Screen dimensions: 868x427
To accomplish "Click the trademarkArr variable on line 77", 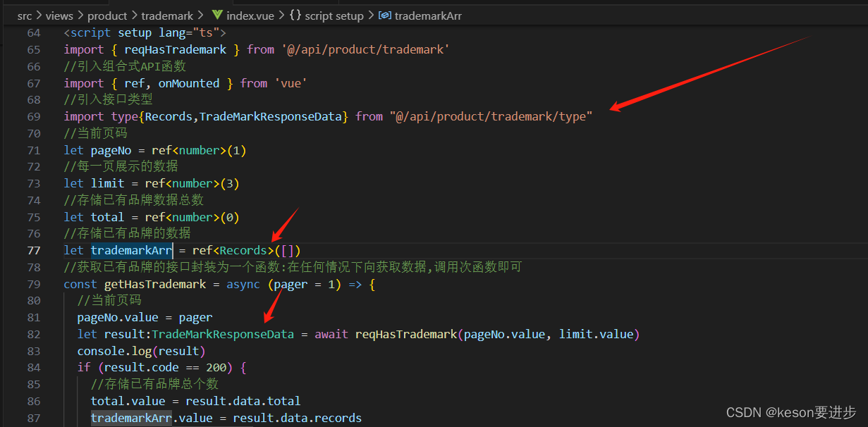I will pos(131,249).
